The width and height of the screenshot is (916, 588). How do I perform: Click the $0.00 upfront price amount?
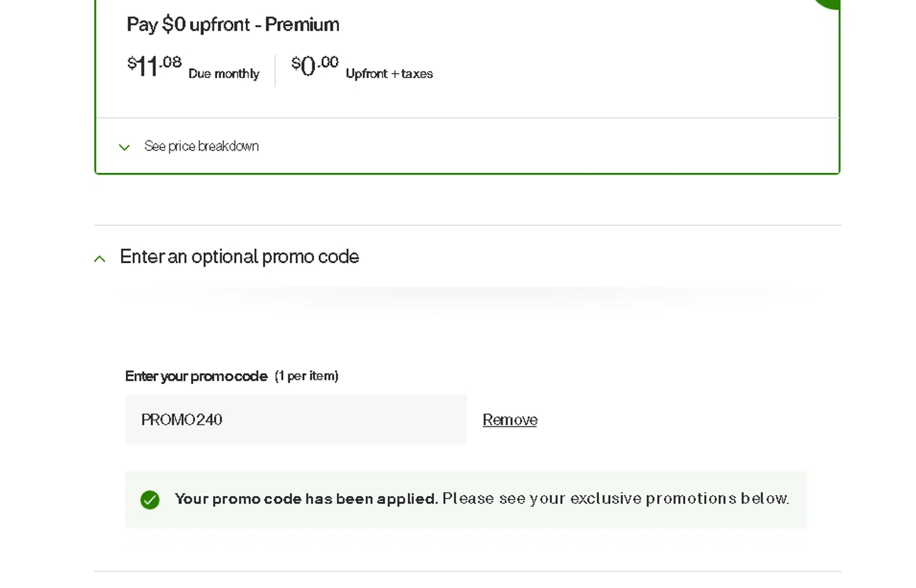(314, 65)
